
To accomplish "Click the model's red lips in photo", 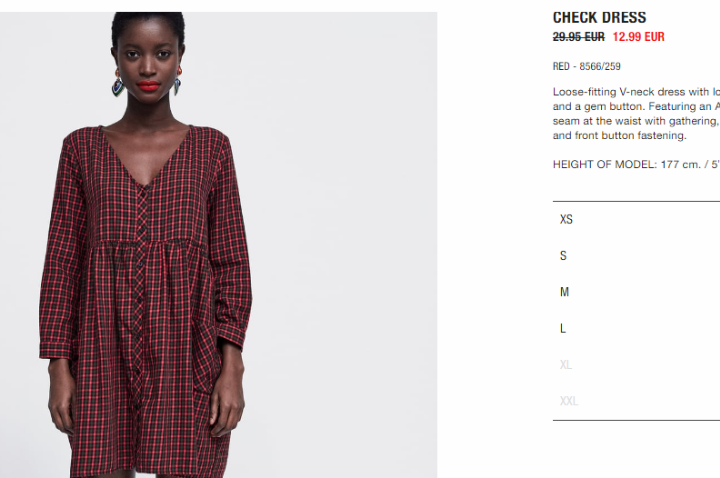I will tap(148, 86).
